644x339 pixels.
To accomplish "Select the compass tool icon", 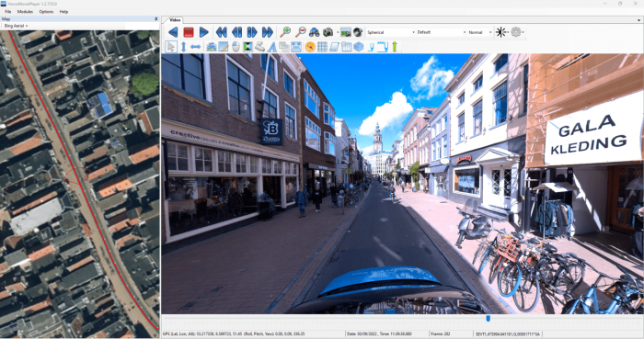I will pyautogui.click(x=310, y=47).
